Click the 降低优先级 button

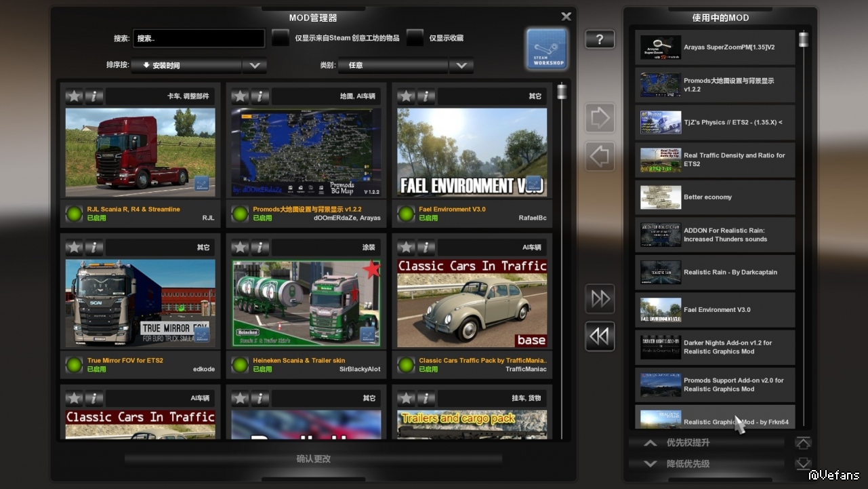point(707,464)
